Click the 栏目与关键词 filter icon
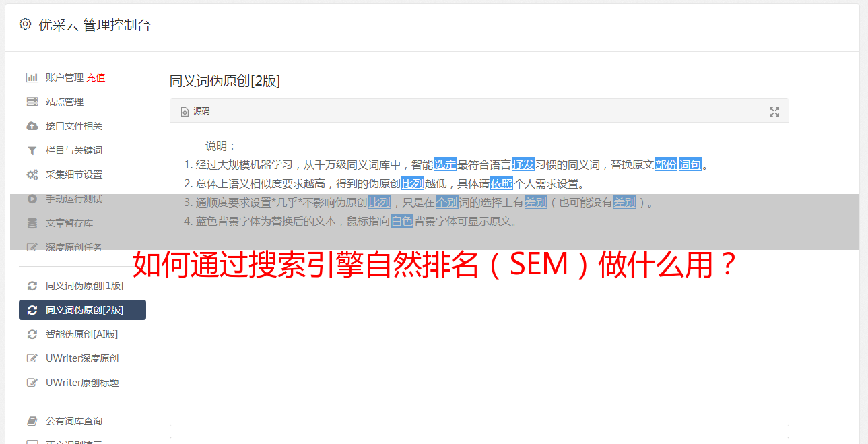Viewport: 868px width, 444px height. (32, 150)
